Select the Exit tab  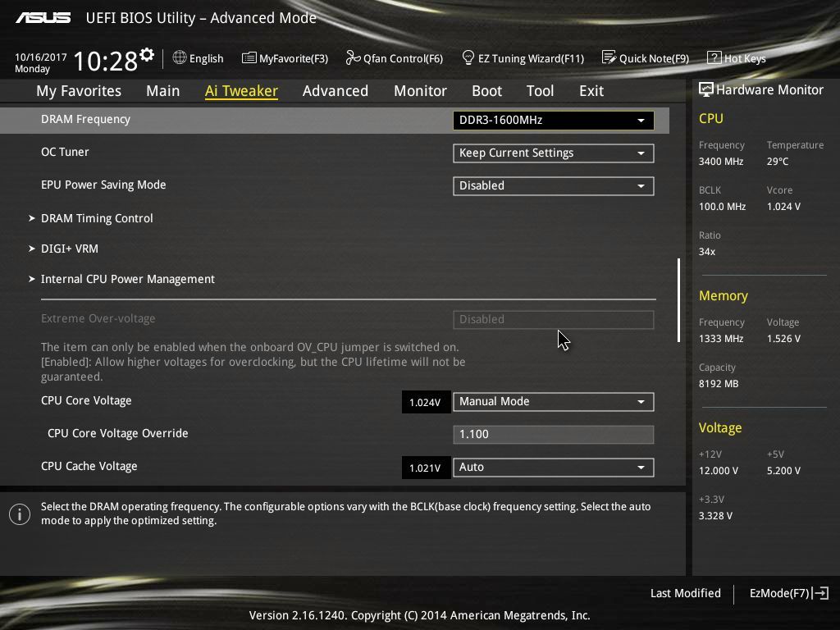coord(591,90)
